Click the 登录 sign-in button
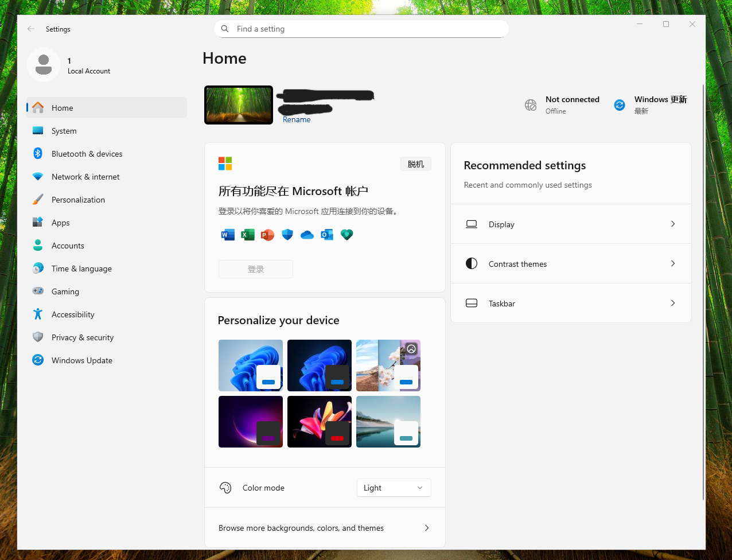This screenshot has height=560, width=732. click(x=256, y=269)
